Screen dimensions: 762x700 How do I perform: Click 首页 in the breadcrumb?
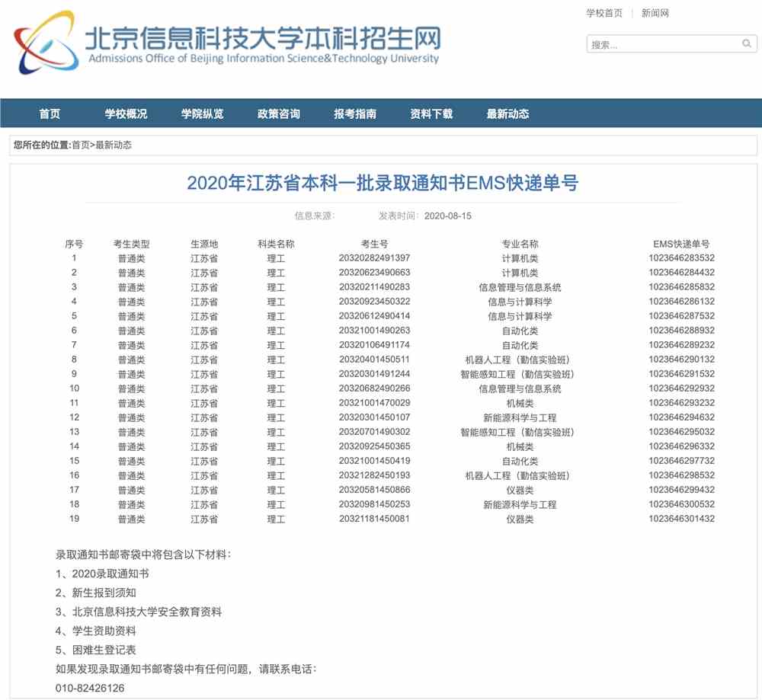[81, 145]
